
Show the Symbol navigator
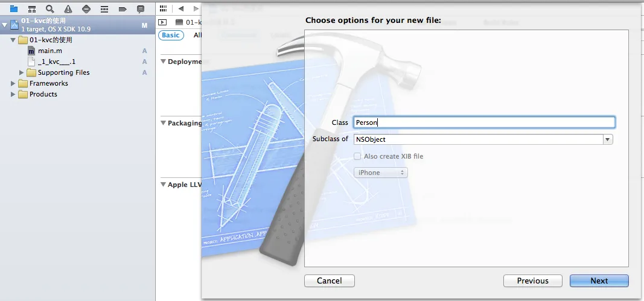pyautogui.click(x=31, y=8)
